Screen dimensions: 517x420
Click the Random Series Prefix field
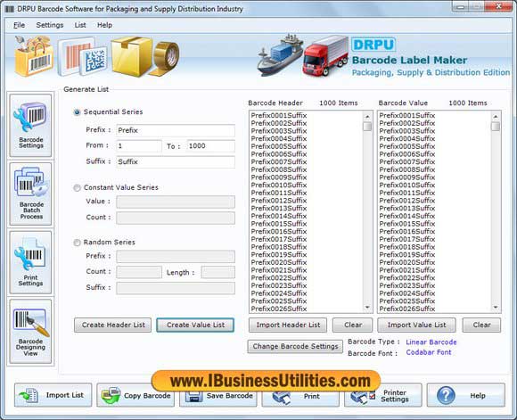176,256
